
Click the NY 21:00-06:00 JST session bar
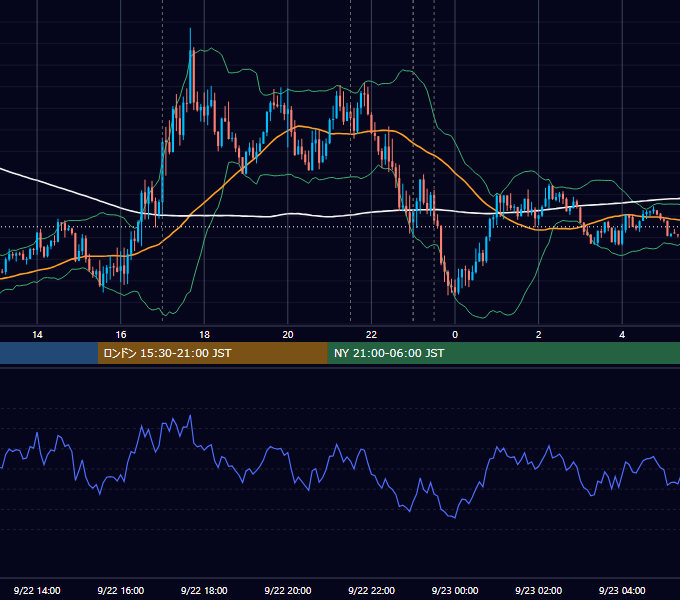[x=503, y=353]
